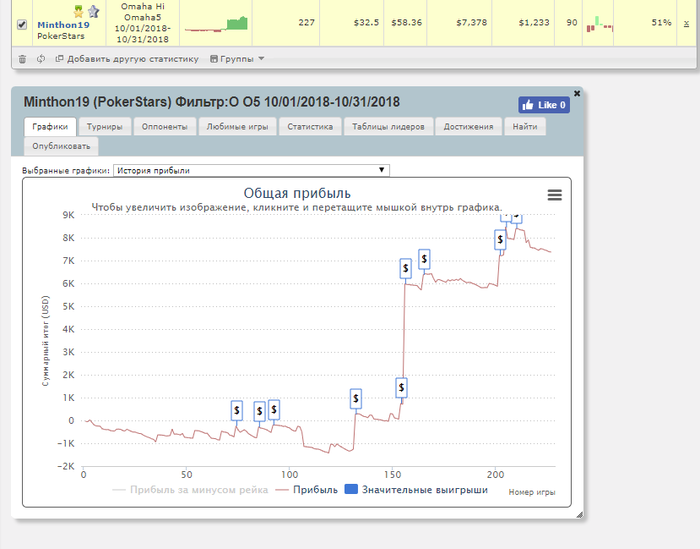Switch to the Турниры tab
The width and height of the screenshot is (700, 549).
pos(104,127)
